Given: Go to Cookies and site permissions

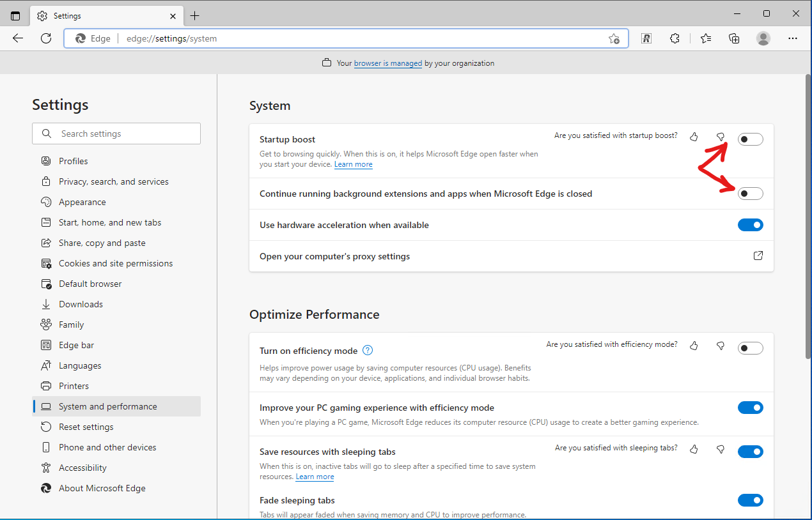Looking at the screenshot, I should pos(116,263).
